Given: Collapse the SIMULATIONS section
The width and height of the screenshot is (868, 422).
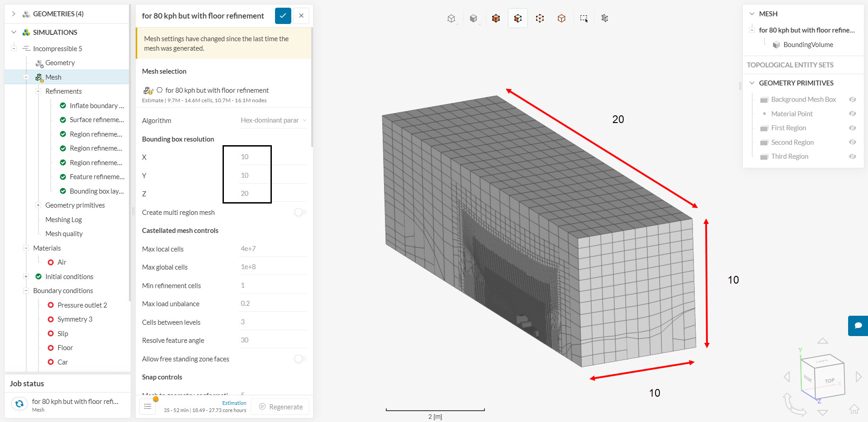Looking at the screenshot, I should (14, 33).
